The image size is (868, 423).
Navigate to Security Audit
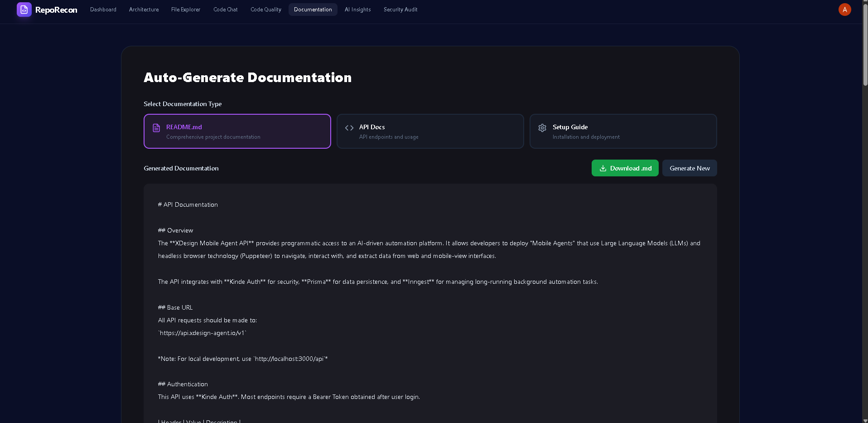pos(400,10)
